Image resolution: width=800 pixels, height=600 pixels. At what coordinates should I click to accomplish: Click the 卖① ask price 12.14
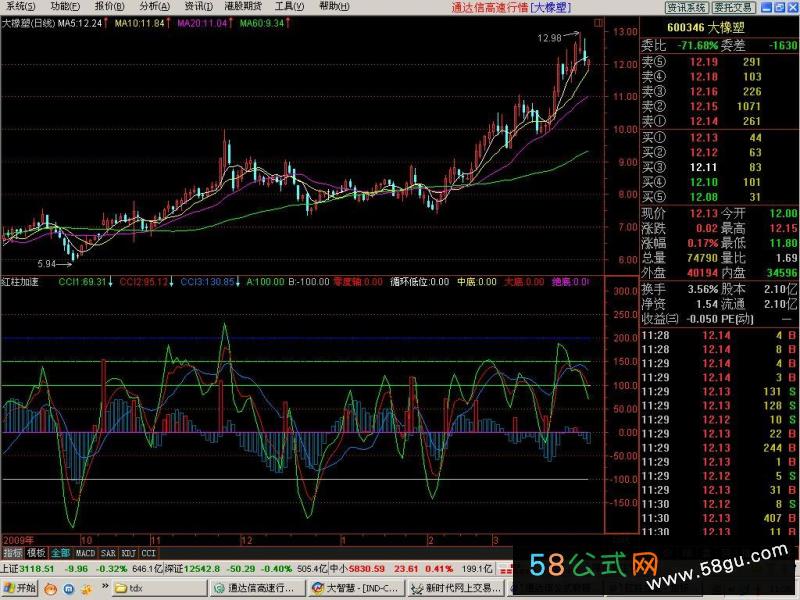(704, 121)
